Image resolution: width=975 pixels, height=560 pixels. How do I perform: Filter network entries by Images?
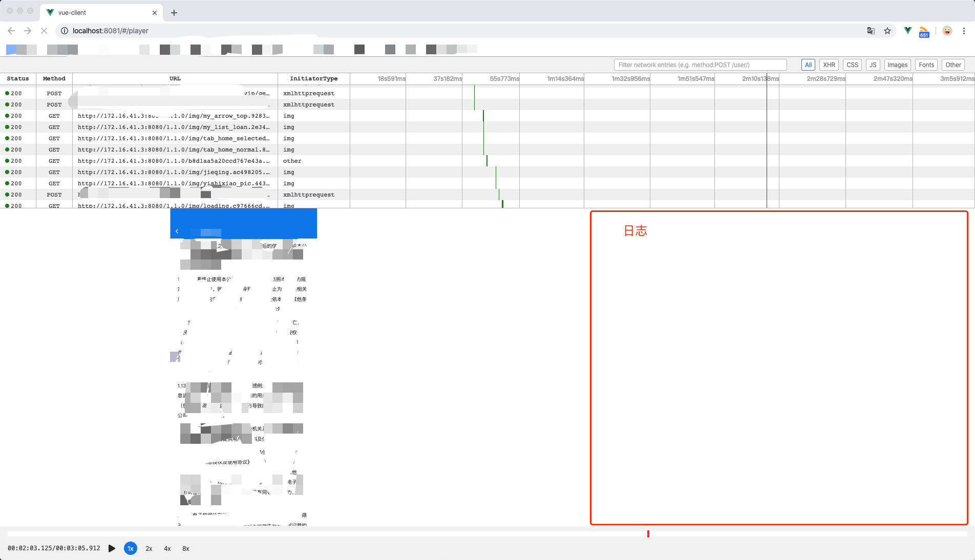pyautogui.click(x=897, y=65)
